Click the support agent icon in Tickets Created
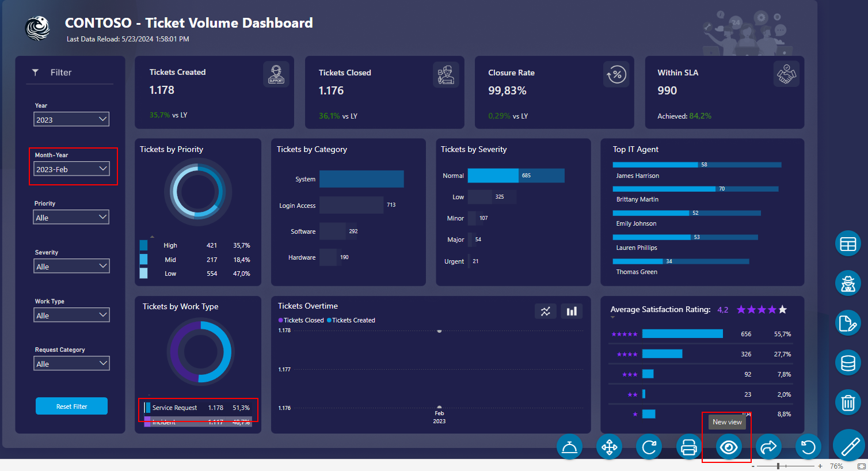This screenshot has height=471, width=868. pos(276,74)
